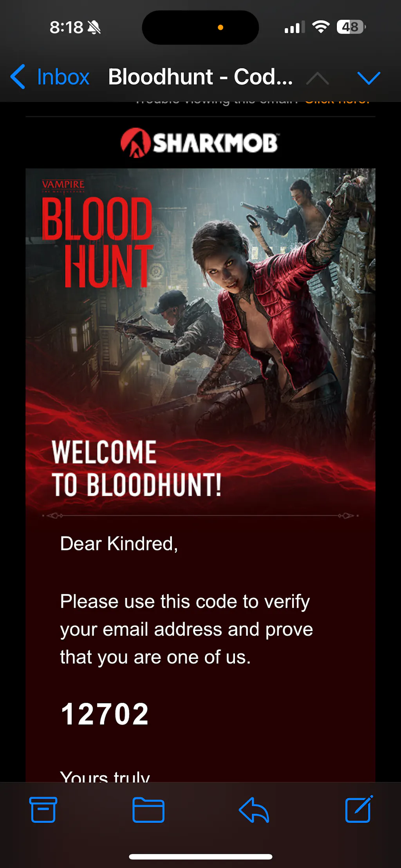This screenshot has width=401, height=868.
Task: Tap the Sharkmob logo
Action: coord(200,143)
